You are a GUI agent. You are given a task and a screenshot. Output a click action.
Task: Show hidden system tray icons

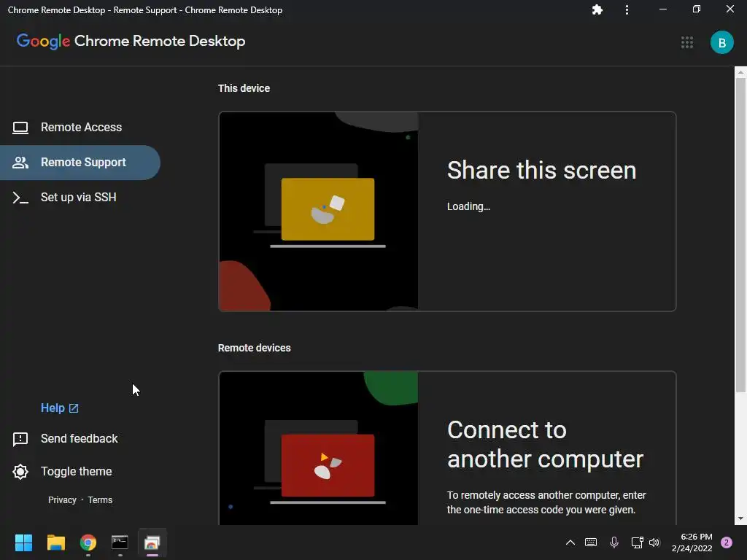click(570, 542)
